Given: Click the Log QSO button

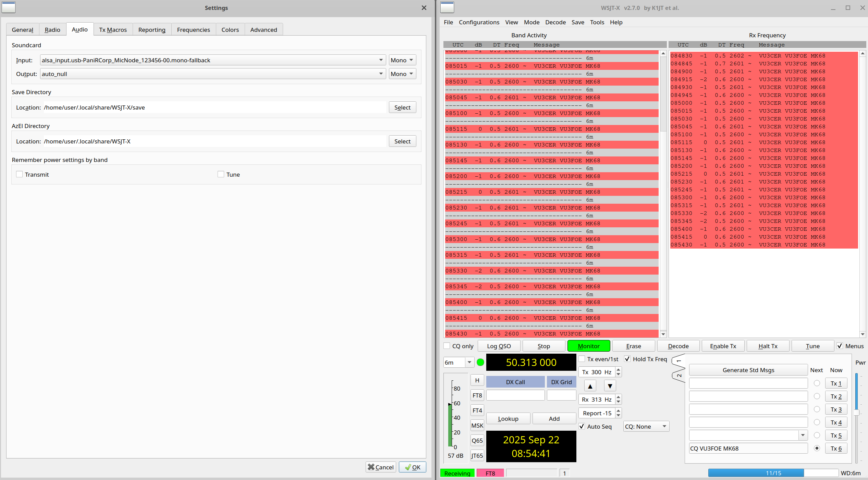Looking at the screenshot, I should coord(499,346).
